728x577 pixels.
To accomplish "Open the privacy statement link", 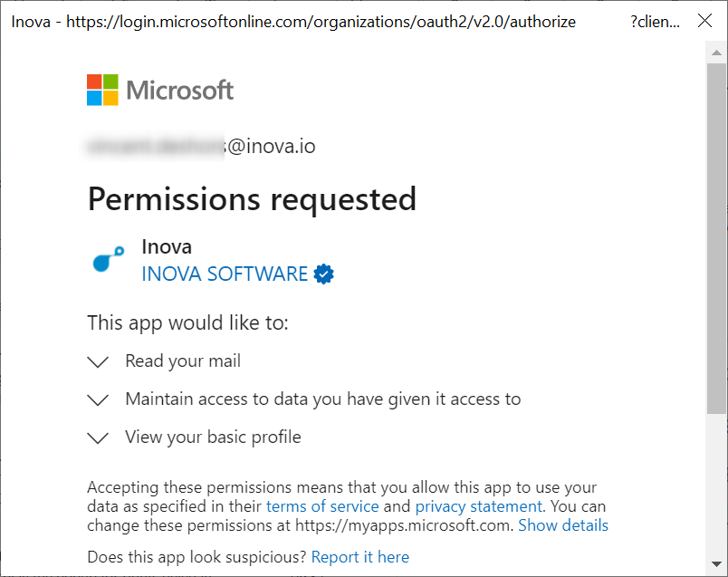I will point(479,506).
